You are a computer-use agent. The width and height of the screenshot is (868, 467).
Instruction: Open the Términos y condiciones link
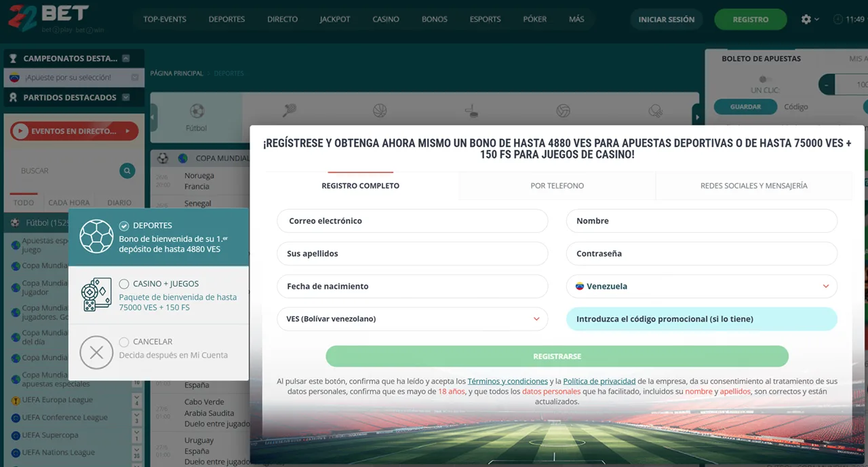tap(508, 381)
